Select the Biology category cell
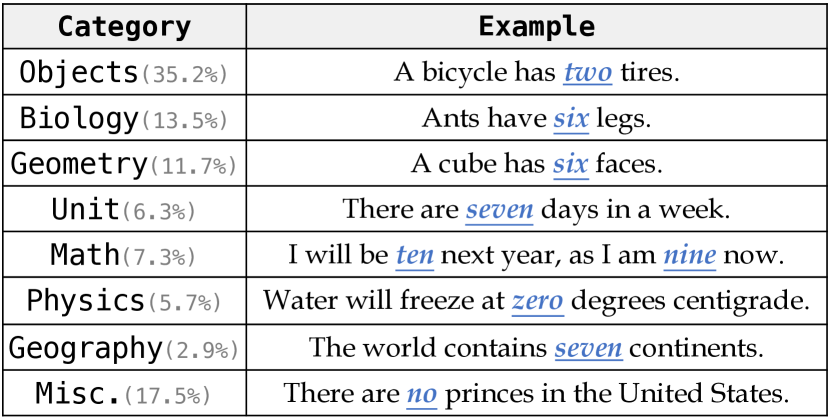 (x=124, y=118)
